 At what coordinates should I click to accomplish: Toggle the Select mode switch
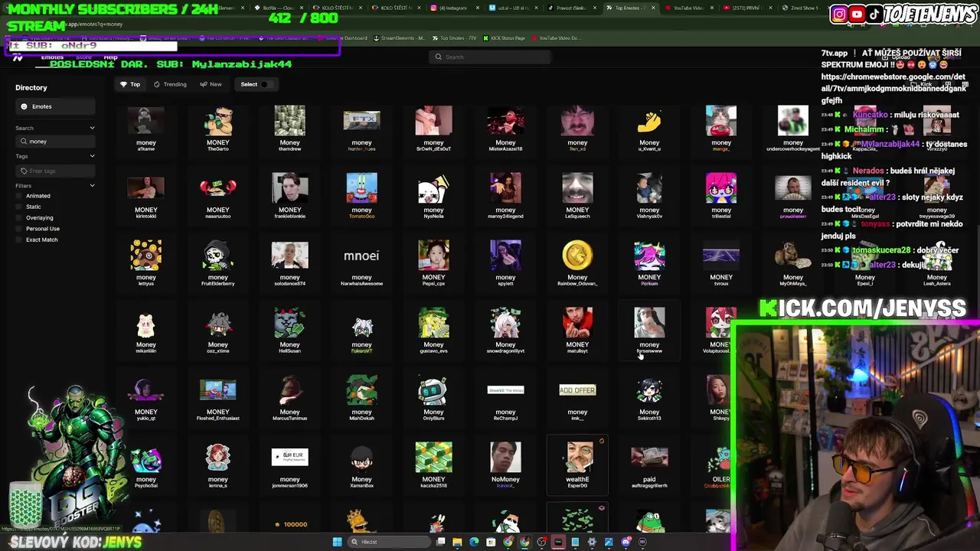[265, 84]
